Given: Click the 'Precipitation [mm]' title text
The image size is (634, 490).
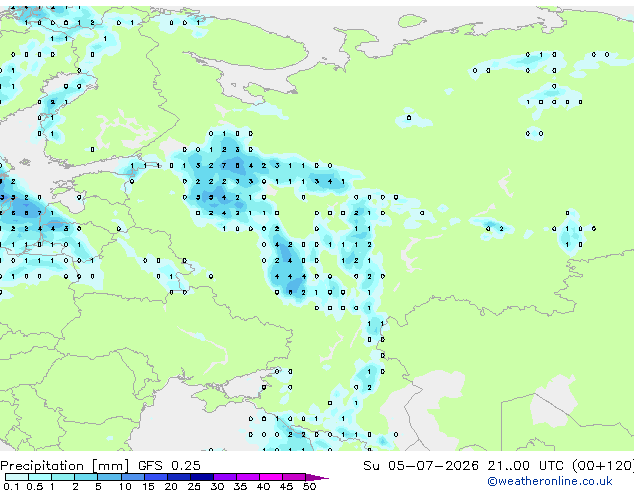Looking at the screenshot, I should point(65,466).
